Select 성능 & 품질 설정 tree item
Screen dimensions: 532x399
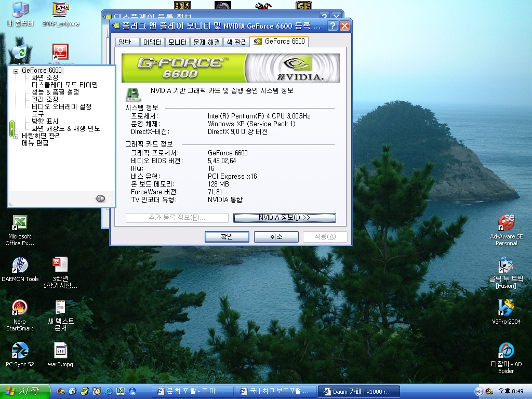pyautogui.click(x=55, y=92)
